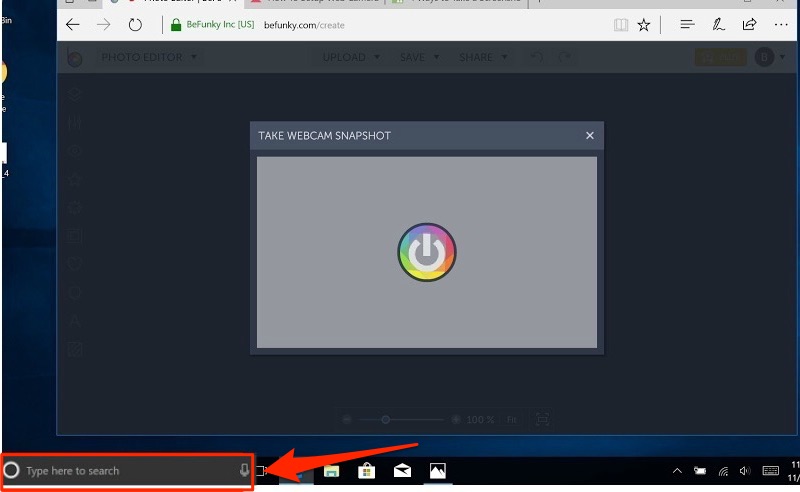
Task: Click the fullscreen icon beside Fit
Action: tap(542, 420)
